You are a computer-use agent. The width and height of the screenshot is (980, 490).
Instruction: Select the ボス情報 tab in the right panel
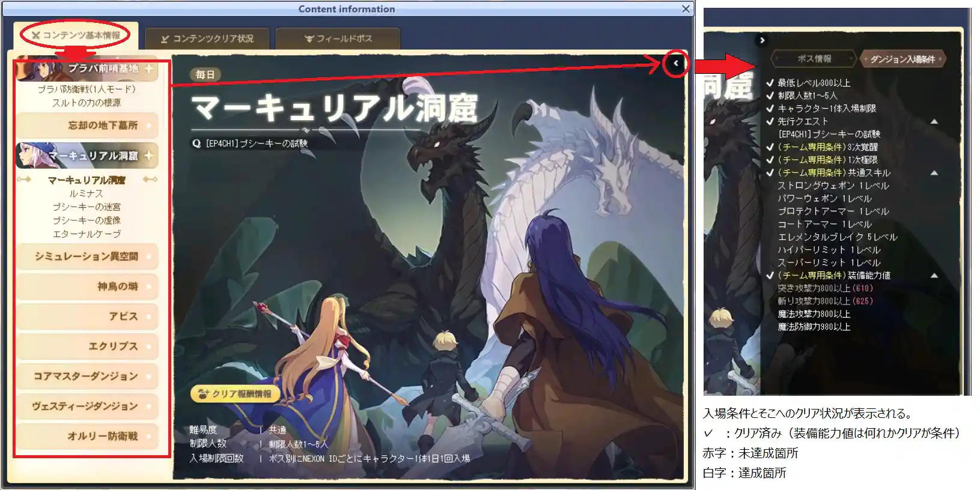[x=814, y=59]
